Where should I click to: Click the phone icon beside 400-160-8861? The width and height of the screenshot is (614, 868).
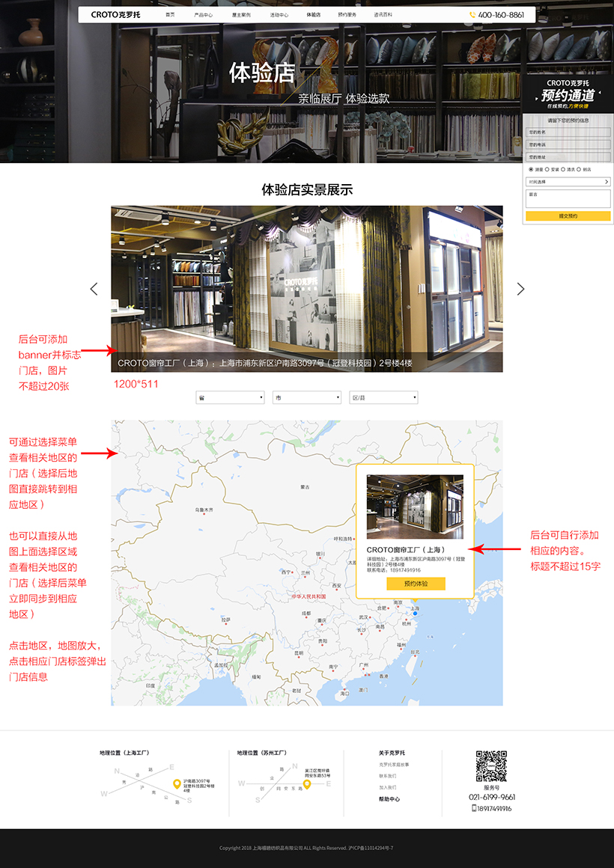472,15
